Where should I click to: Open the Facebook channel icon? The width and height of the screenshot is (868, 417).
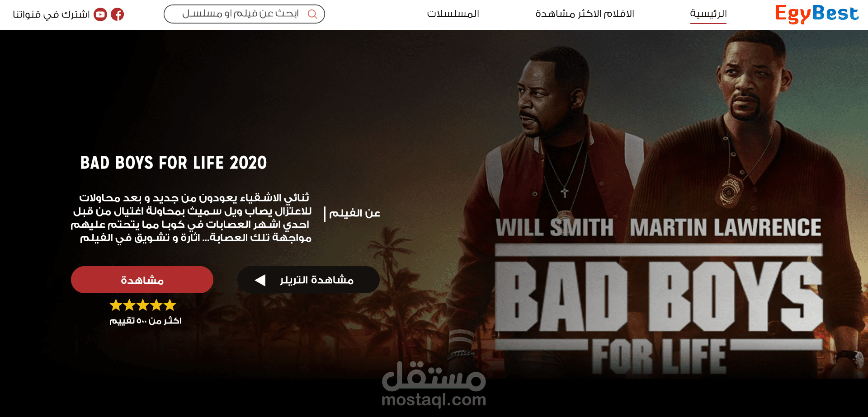(118, 14)
